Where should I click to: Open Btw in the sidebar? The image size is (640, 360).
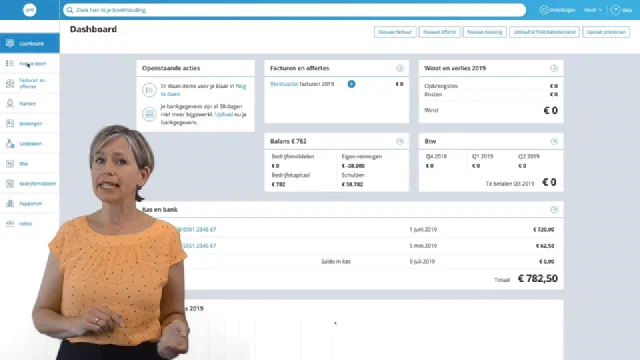(29, 163)
